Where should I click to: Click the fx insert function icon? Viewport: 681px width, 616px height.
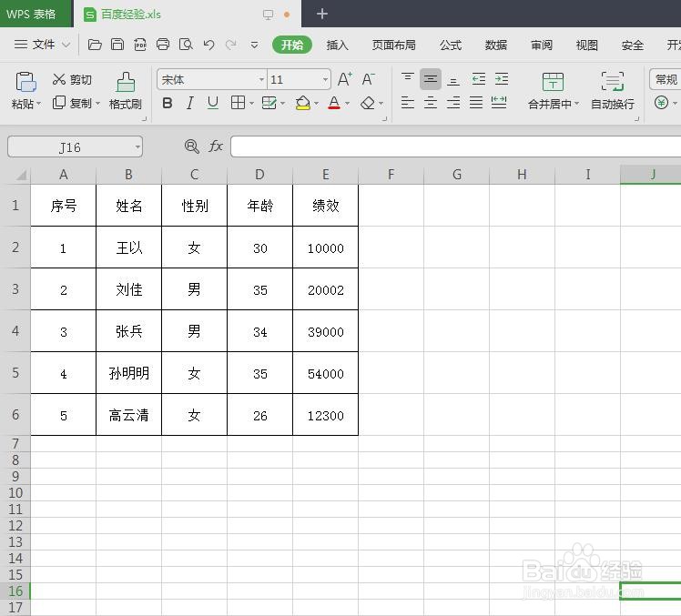coord(216,146)
